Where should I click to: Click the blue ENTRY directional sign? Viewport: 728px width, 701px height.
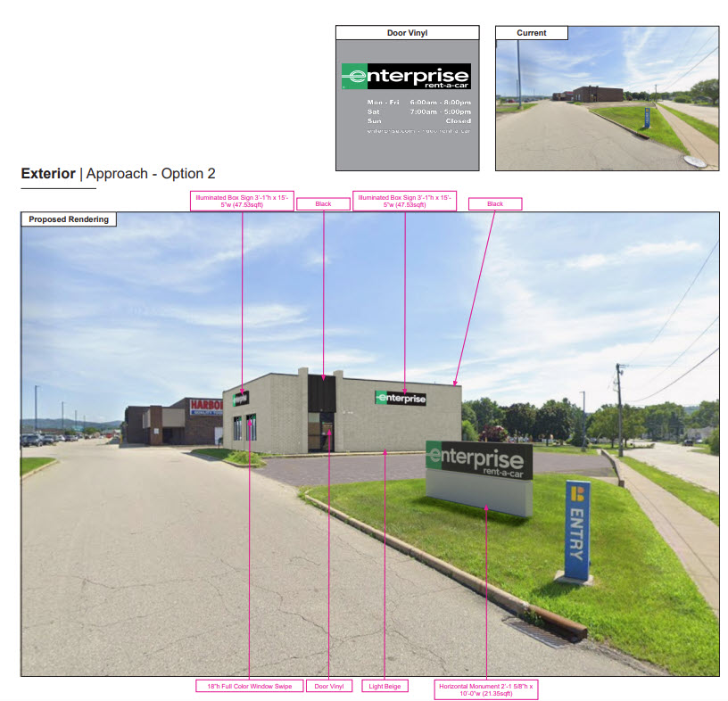point(577,531)
